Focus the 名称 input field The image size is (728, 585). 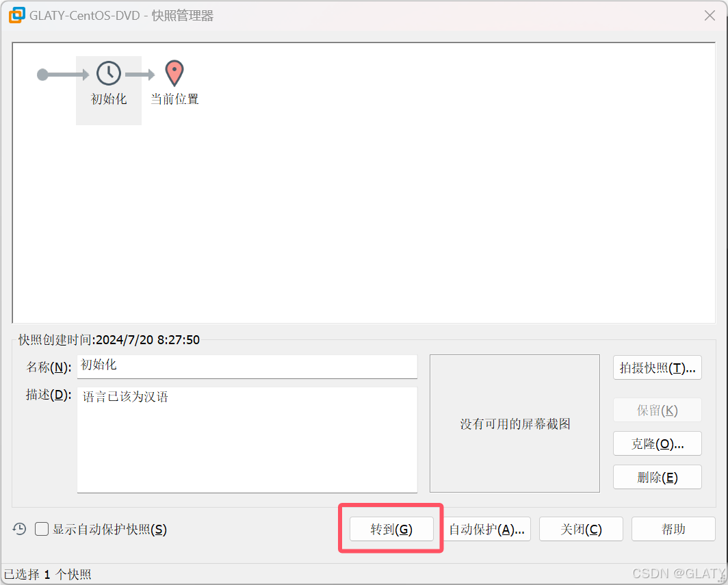coord(247,366)
